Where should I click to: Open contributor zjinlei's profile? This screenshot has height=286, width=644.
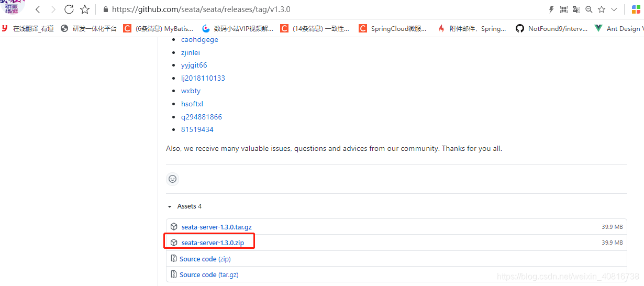pyautogui.click(x=191, y=52)
